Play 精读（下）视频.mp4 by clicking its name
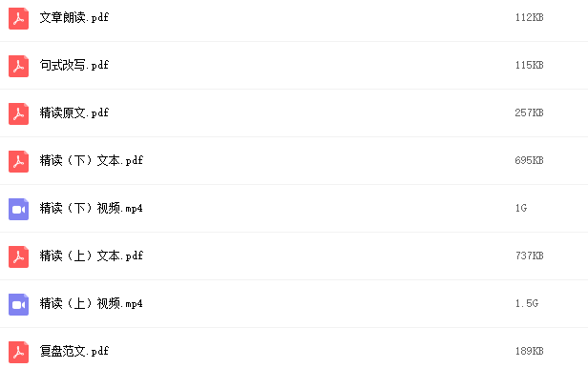The height and width of the screenshot is (368, 588). pos(91,208)
